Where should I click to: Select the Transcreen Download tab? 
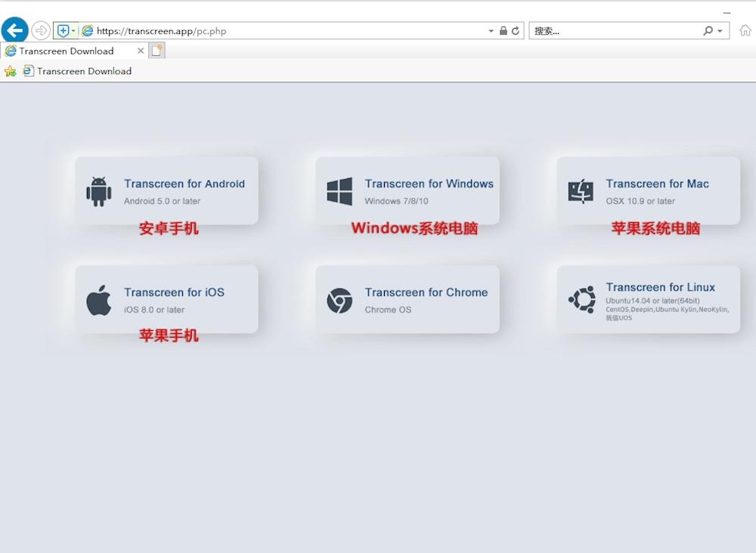coord(74,51)
